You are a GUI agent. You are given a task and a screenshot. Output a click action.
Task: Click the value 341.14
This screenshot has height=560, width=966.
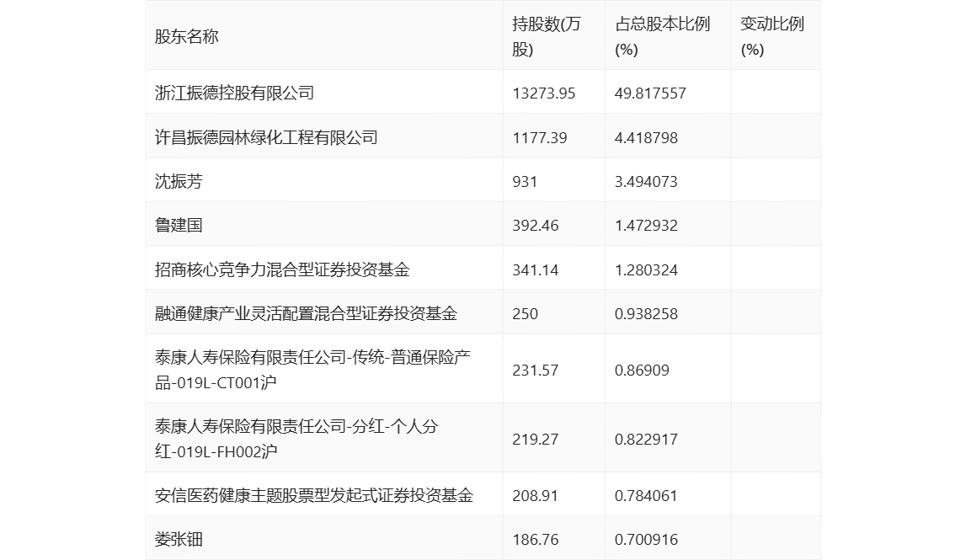[536, 269]
